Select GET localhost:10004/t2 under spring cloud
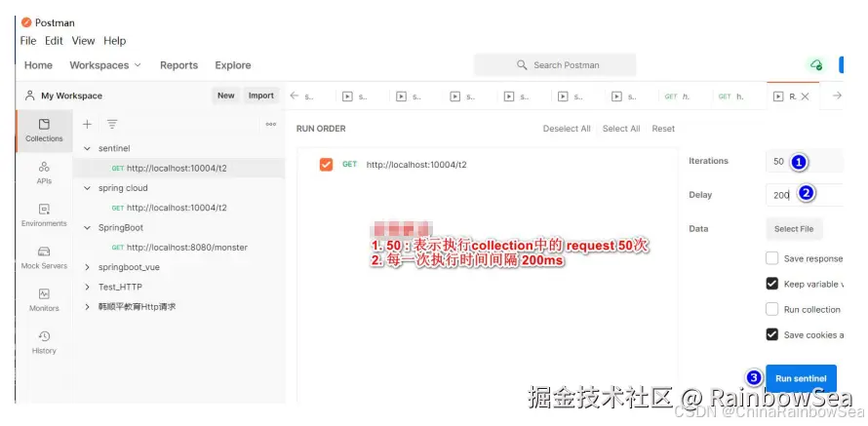The image size is (868, 426). pyautogui.click(x=178, y=208)
